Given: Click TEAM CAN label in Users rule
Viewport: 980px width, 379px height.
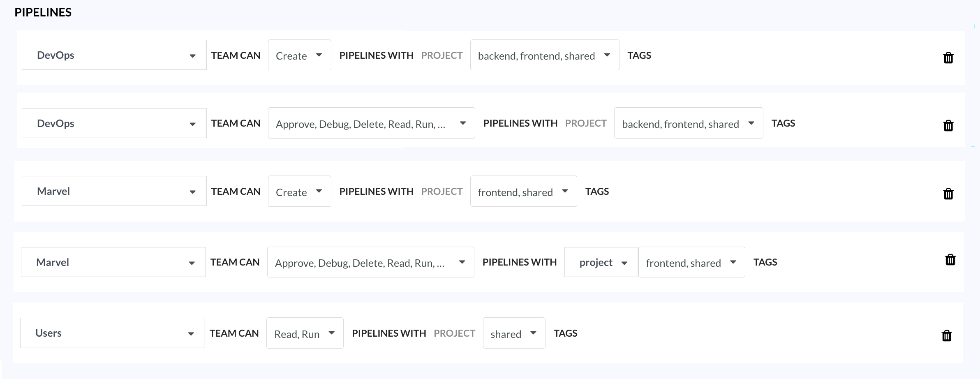Looking at the screenshot, I should point(234,333).
